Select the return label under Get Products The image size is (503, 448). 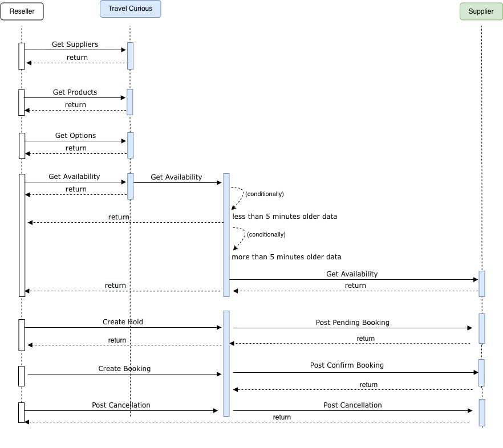(75, 105)
